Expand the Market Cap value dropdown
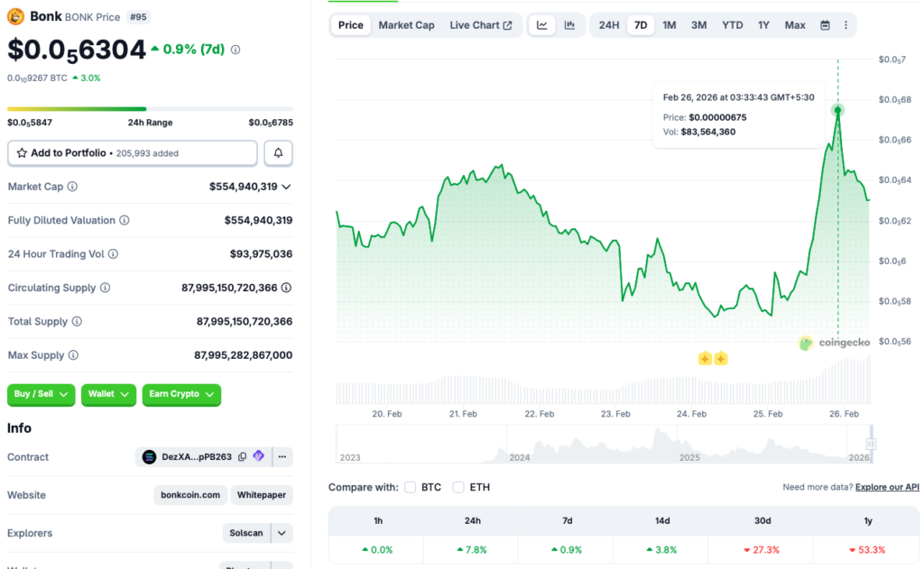The image size is (924, 569). pyautogui.click(x=287, y=187)
